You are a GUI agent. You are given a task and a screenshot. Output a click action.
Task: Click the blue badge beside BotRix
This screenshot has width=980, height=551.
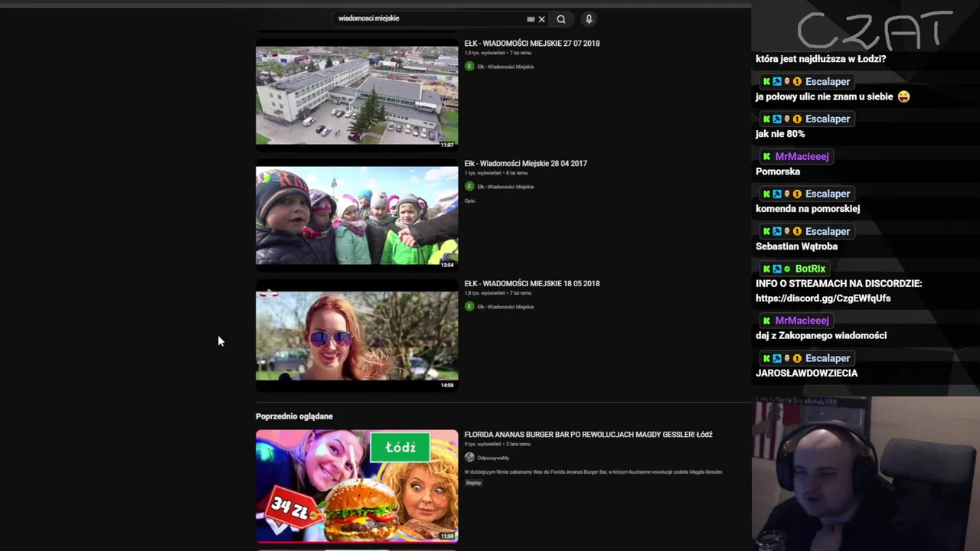777,269
